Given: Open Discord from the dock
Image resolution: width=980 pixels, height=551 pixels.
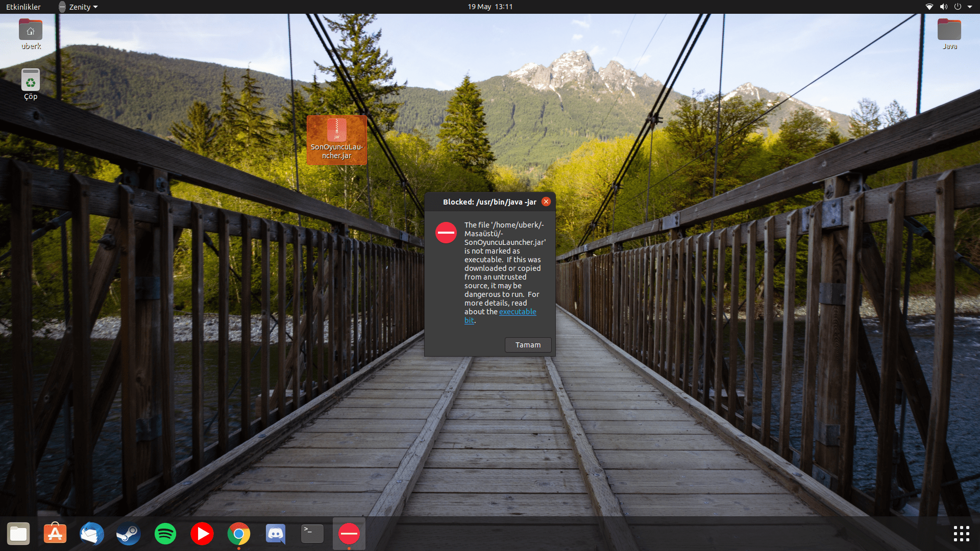Looking at the screenshot, I should pyautogui.click(x=276, y=534).
